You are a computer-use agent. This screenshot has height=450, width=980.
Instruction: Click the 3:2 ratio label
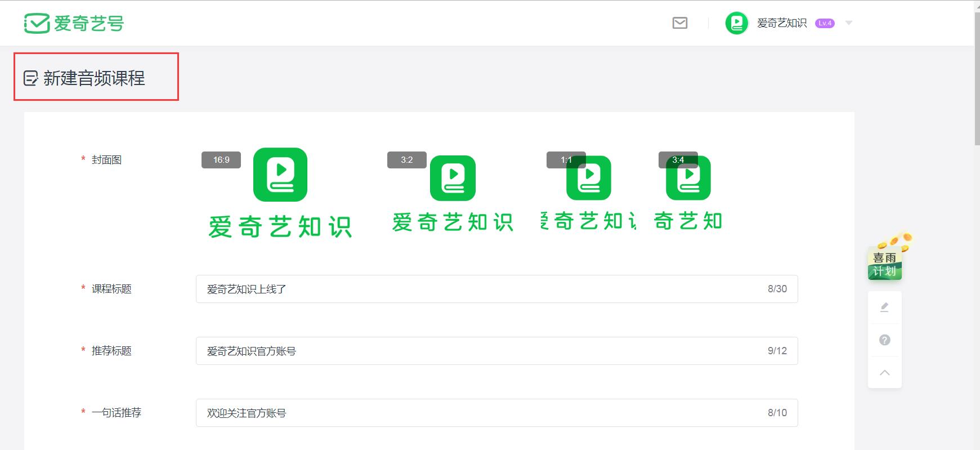tap(407, 160)
